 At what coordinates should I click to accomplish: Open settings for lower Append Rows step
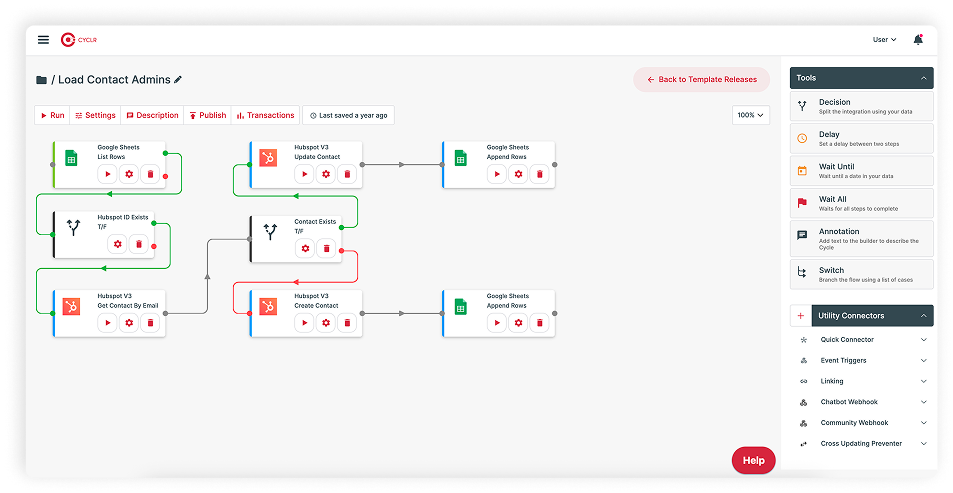click(518, 322)
